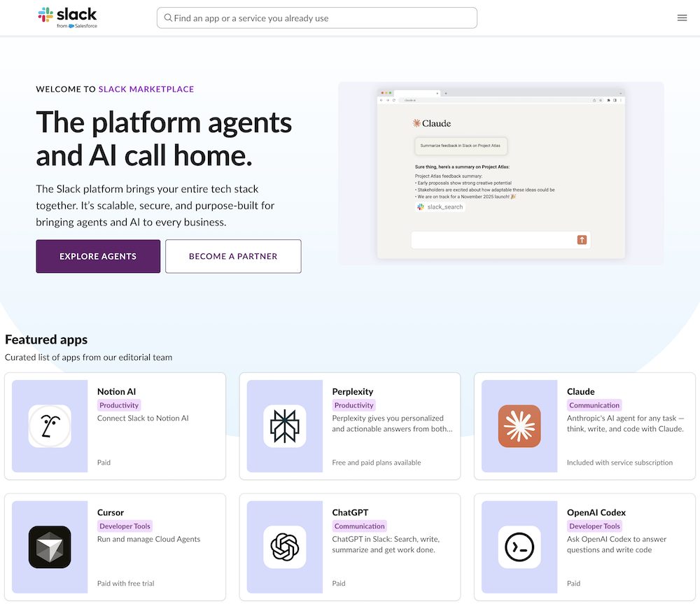Image resolution: width=700 pixels, height=604 pixels.
Task: Click the OpenAI Codex title
Action: pos(596,512)
